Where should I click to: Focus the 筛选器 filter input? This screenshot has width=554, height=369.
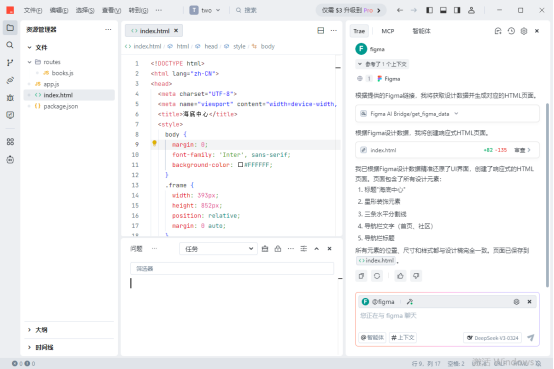pos(232,269)
